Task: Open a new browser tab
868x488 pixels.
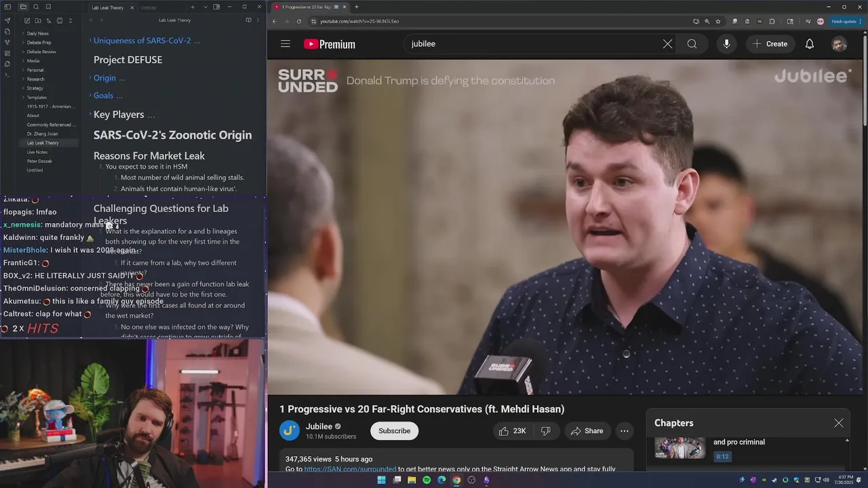Action: click(357, 7)
